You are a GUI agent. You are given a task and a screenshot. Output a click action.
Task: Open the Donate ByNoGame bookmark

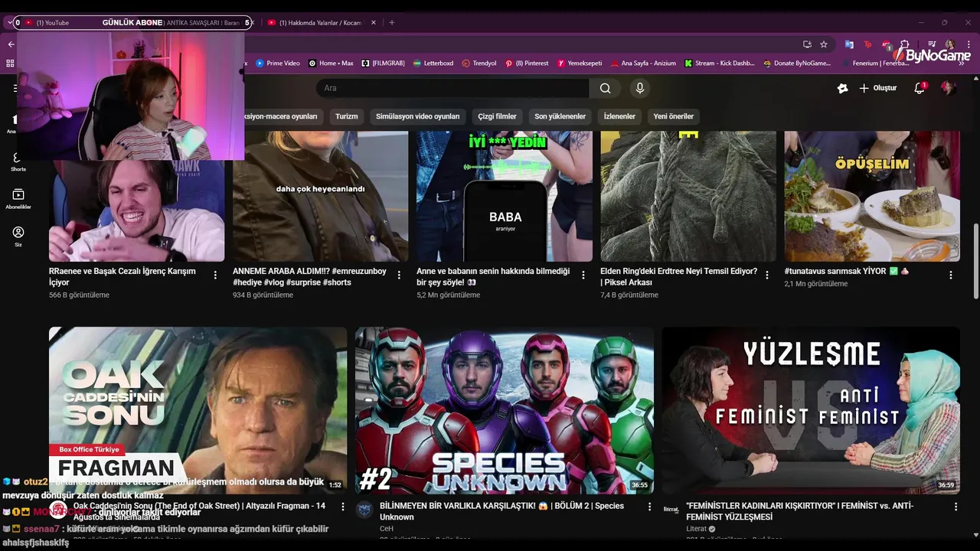point(796,64)
